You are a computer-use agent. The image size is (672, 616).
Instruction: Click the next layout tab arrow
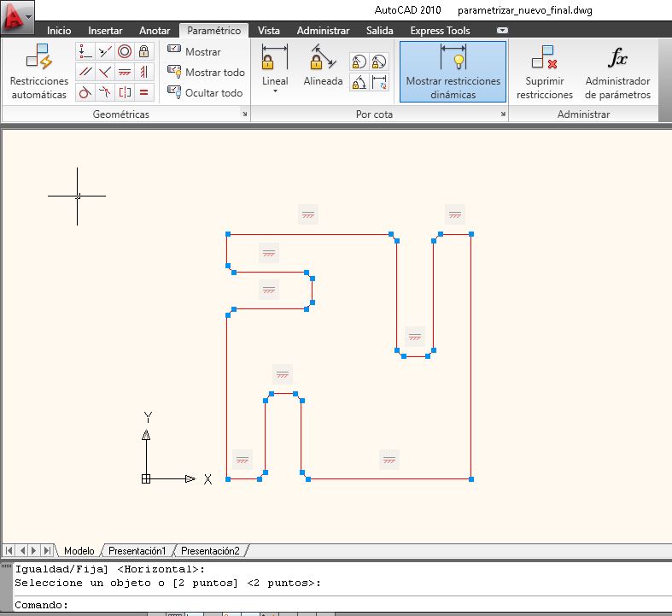tap(34, 550)
